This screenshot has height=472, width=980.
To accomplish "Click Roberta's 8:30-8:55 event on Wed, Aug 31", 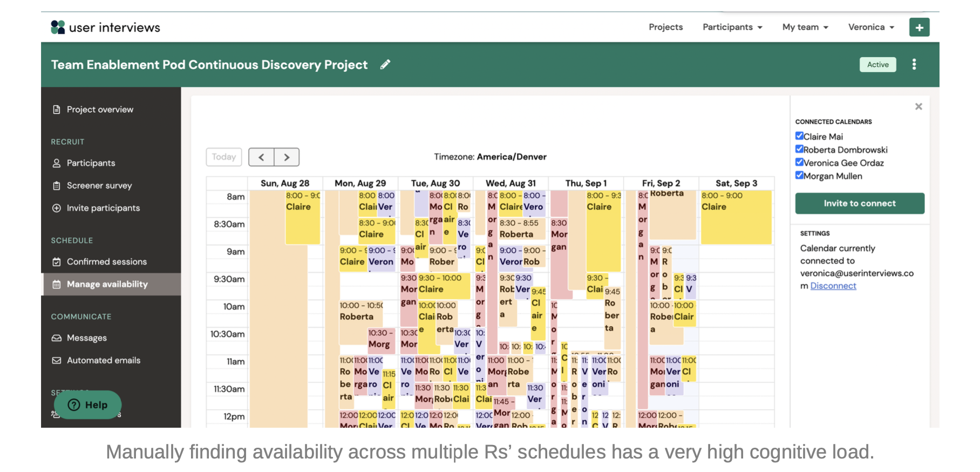I will (x=522, y=229).
